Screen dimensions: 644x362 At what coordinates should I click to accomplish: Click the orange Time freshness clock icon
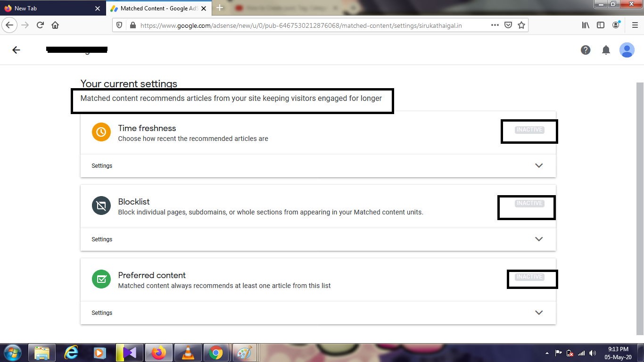[x=101, y=132]
